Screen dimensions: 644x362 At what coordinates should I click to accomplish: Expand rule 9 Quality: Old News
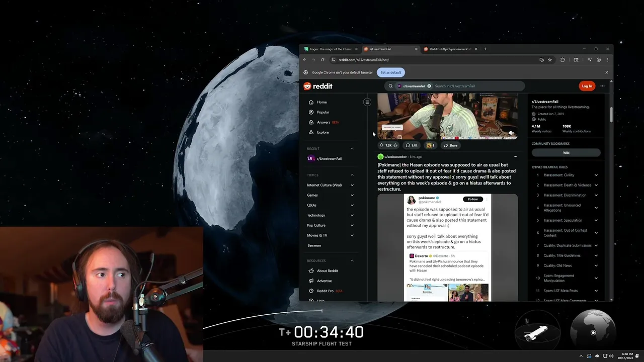click(596, 265)
